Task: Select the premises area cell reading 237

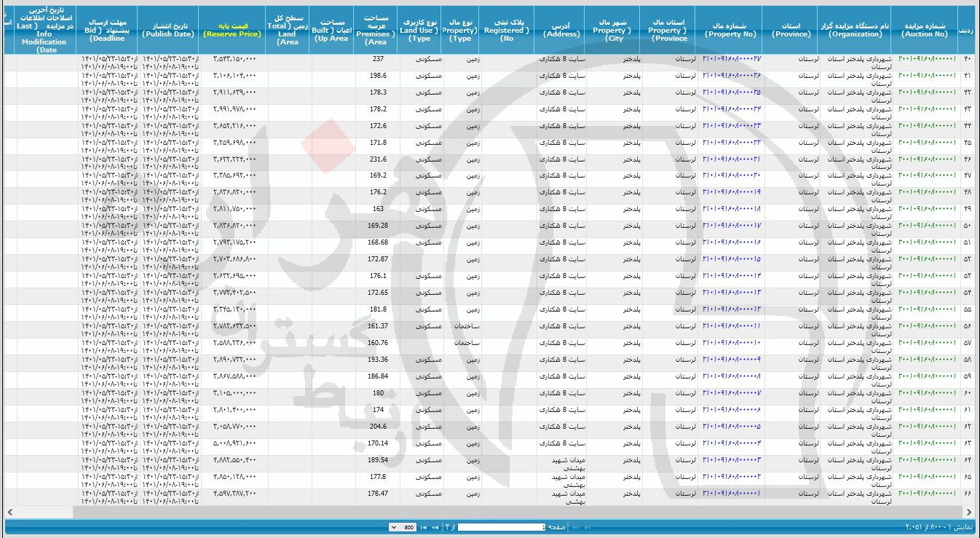Action: coord(378,59)
